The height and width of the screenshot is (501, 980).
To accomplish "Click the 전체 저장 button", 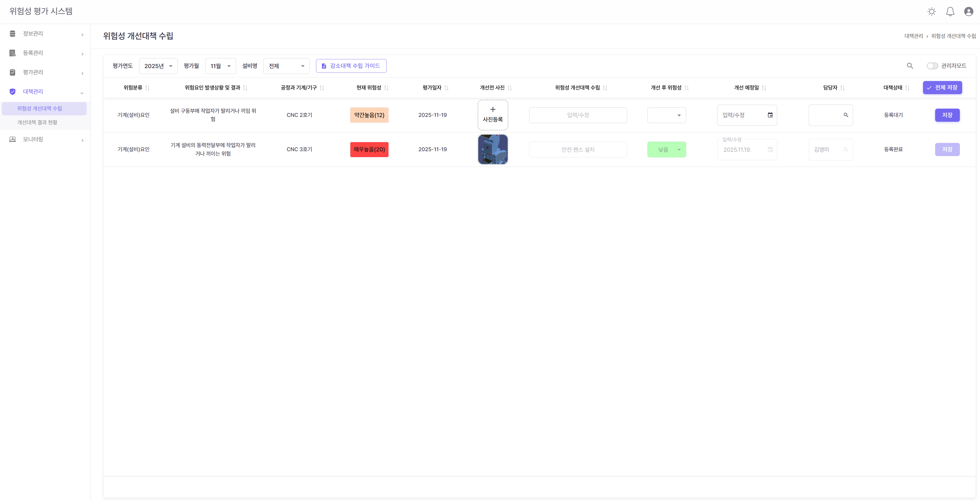I will tap(942, 87).
